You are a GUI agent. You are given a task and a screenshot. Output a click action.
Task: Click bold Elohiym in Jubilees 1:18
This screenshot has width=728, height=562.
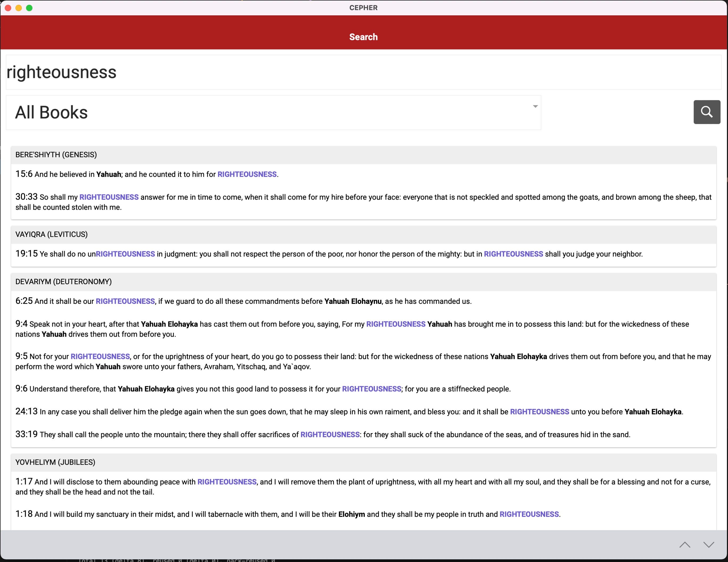[x=352, y=514]
